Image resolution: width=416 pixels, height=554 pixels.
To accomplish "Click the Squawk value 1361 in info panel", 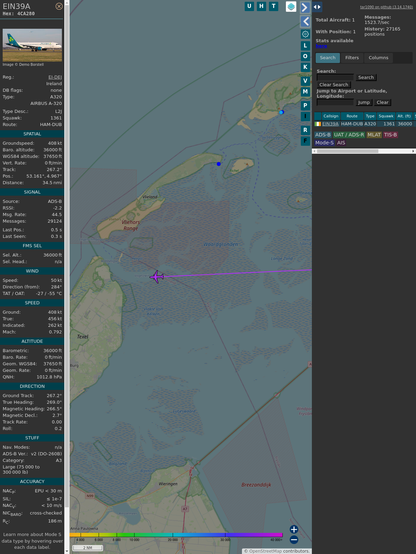I will pos(56,118).
